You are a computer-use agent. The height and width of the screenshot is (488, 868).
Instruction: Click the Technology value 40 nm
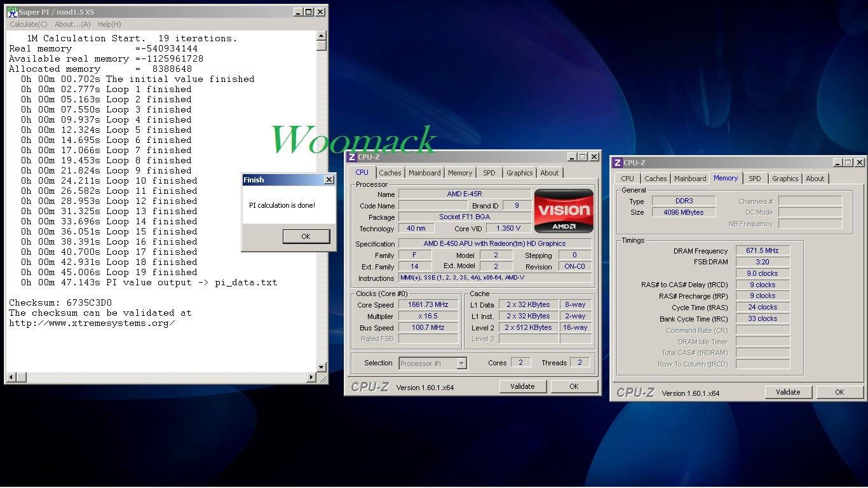coord(416,229)
